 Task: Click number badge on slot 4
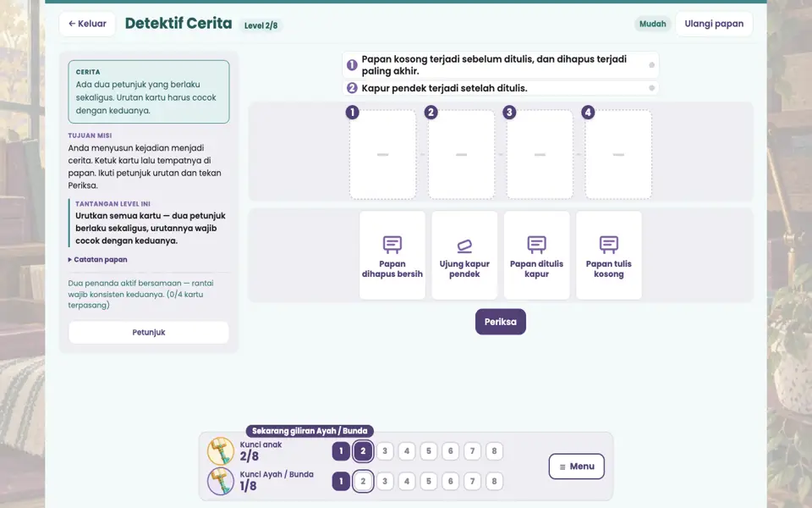[588, 112]
